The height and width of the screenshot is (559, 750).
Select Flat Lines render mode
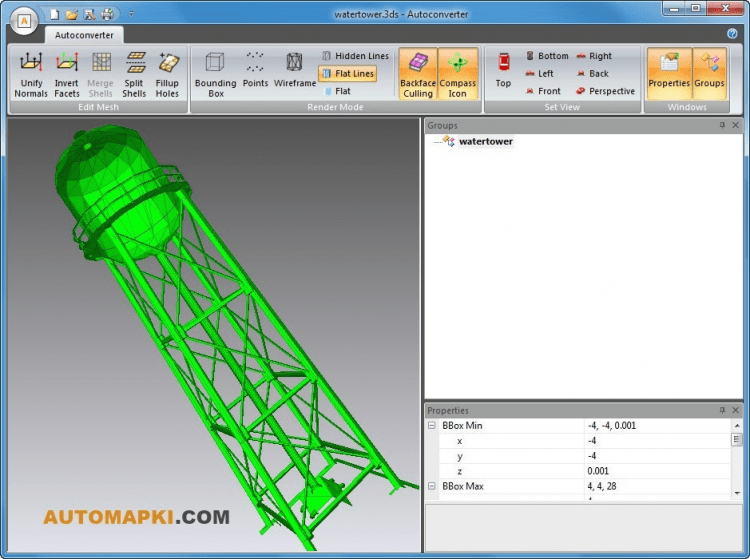click(x=348, y=74)
